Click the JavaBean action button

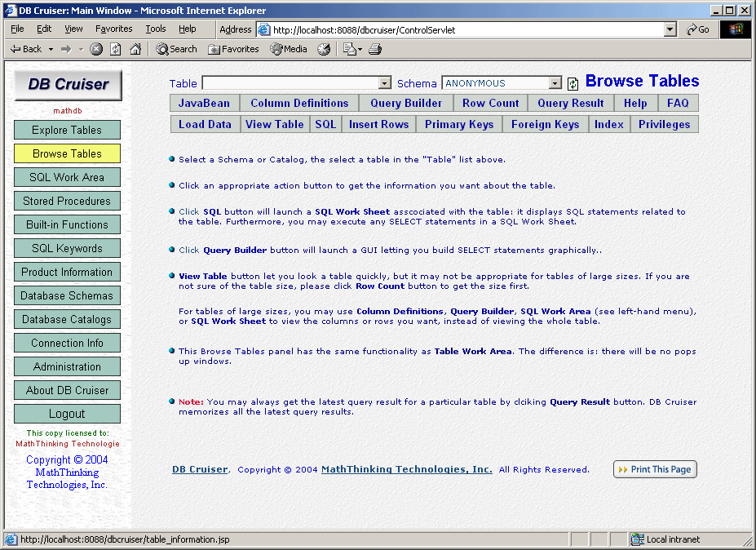pyautogui.click(x=204, y=104)
